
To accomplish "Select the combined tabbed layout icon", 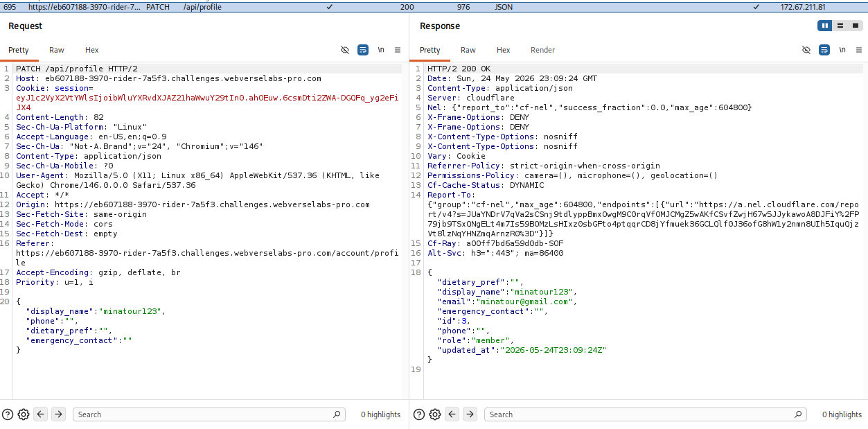I will 856,26.
